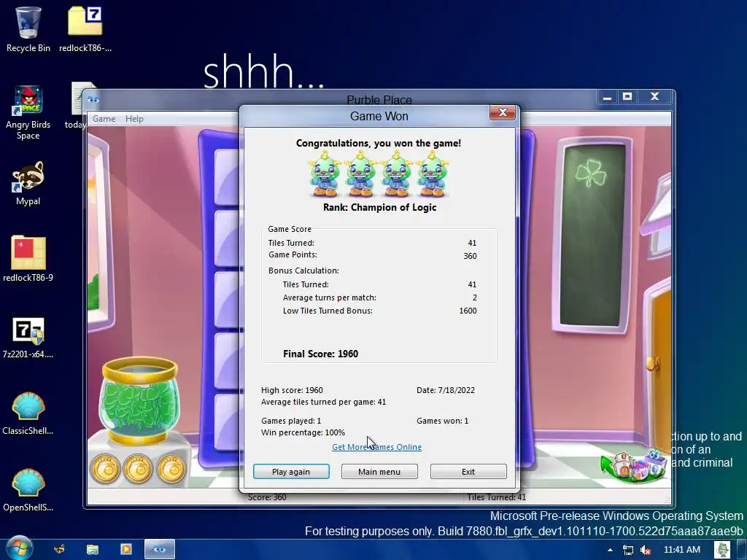Open the Recycle Bin desktop icon

pos(28,28)
